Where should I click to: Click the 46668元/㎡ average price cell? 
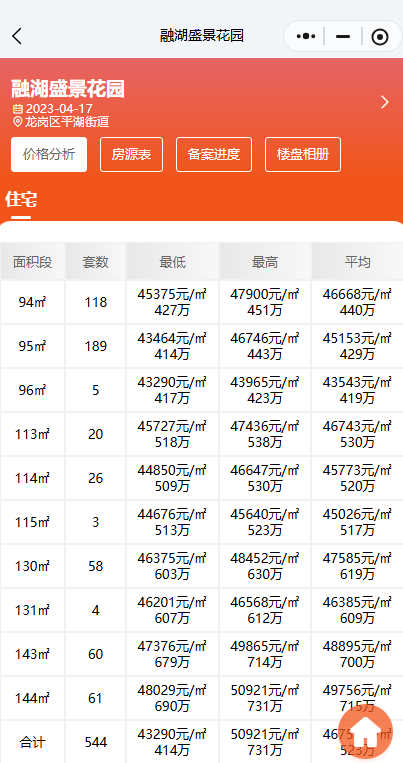click(x=358, y=302)
